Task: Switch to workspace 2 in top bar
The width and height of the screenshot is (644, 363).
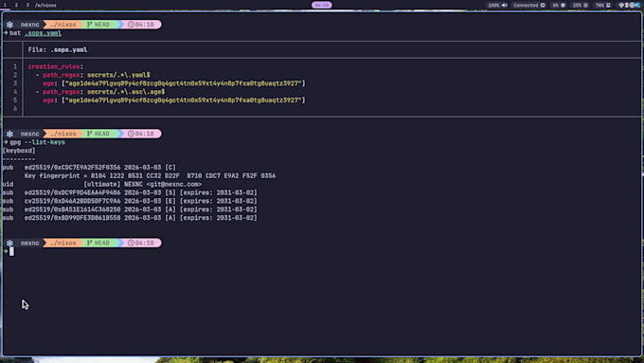Action: click(16, 5)
